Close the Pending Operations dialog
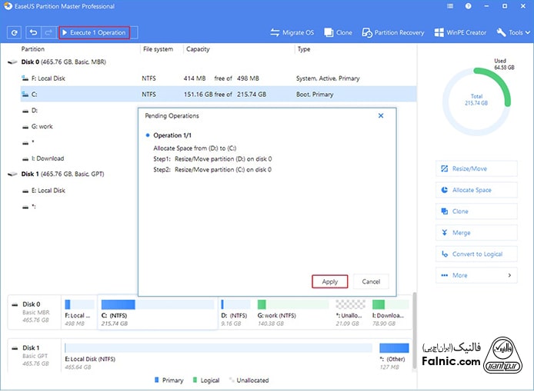 (x=381, y=115)
